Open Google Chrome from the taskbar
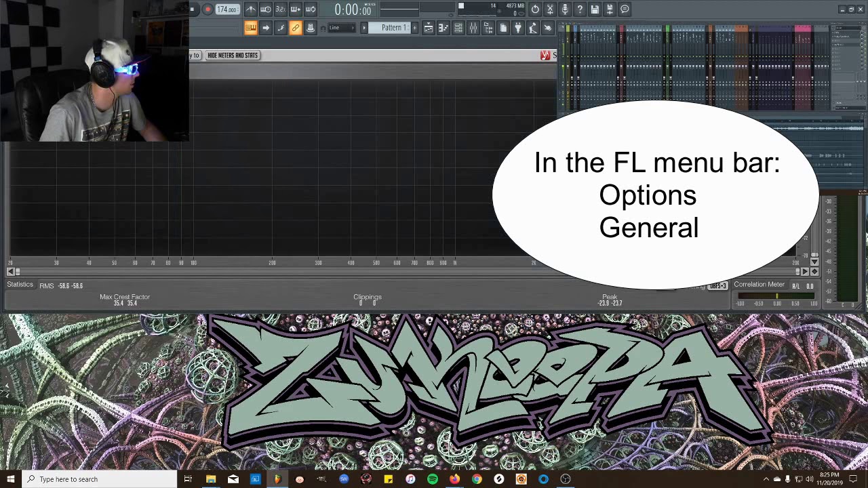The height and width of the screenshot is (488, 868). pyautogui.click(x=477, y=479)
